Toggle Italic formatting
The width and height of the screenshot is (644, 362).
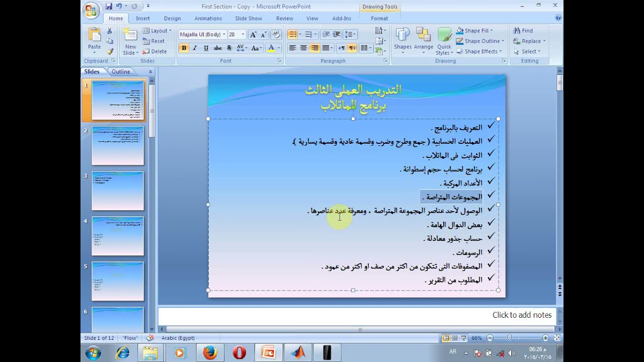pos(195,48)
